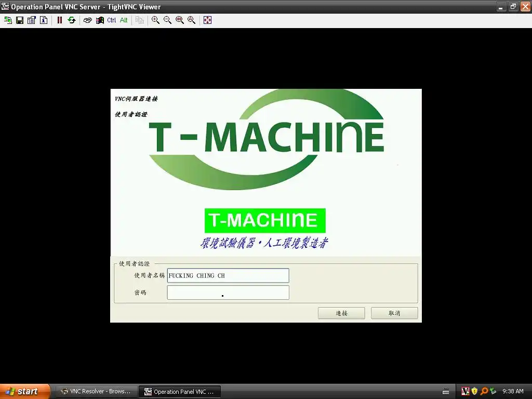Pause the remote screen updates
The image size is (532, 399).
(60, 20)
